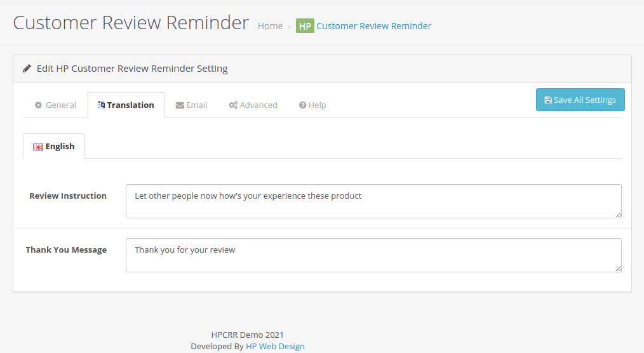The image size is (644, 353).
Task: Open the Help tab
Action: point(312,105)
